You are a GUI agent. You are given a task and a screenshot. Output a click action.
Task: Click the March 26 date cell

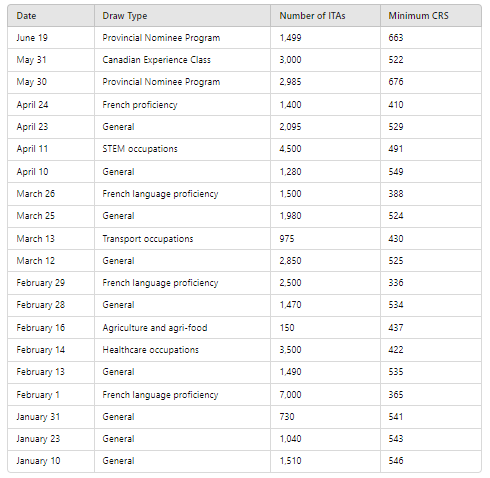[51, 194]
